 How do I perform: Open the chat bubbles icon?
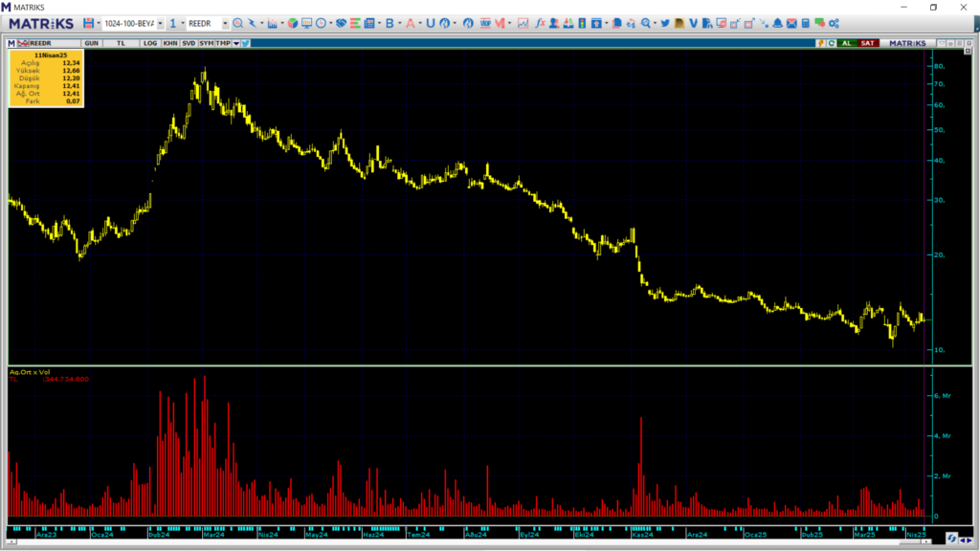819,23
